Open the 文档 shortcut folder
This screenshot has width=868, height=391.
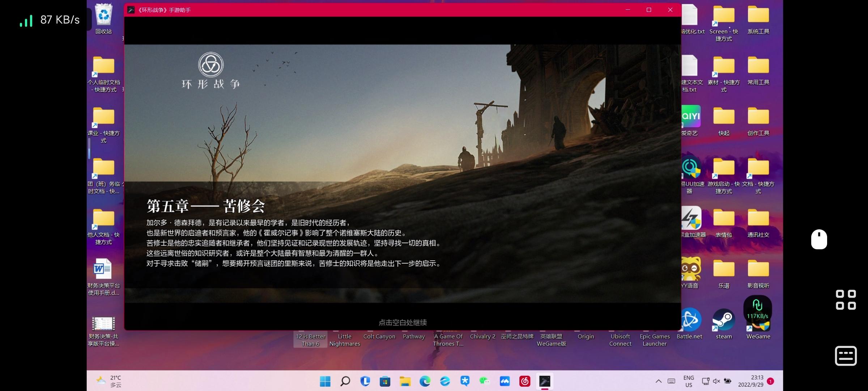click(758, 176)
